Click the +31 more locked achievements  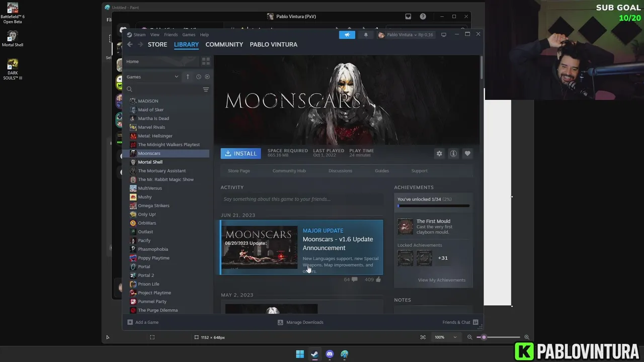[443, 258]
